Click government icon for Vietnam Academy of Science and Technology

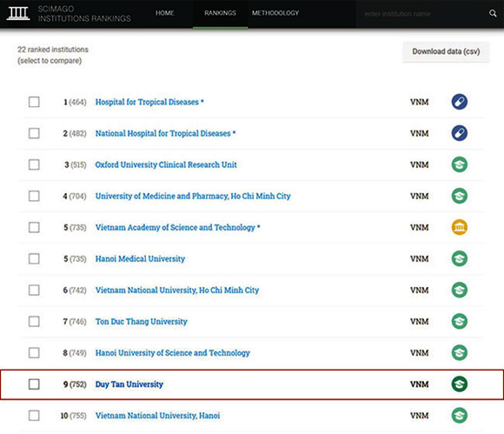(x=460, y=228)
